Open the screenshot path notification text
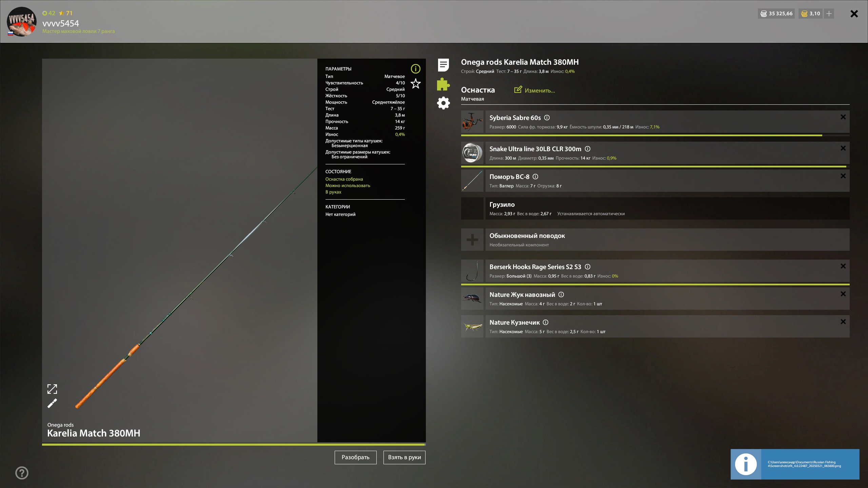Screen dimensions: 868x488 (804, 464)
